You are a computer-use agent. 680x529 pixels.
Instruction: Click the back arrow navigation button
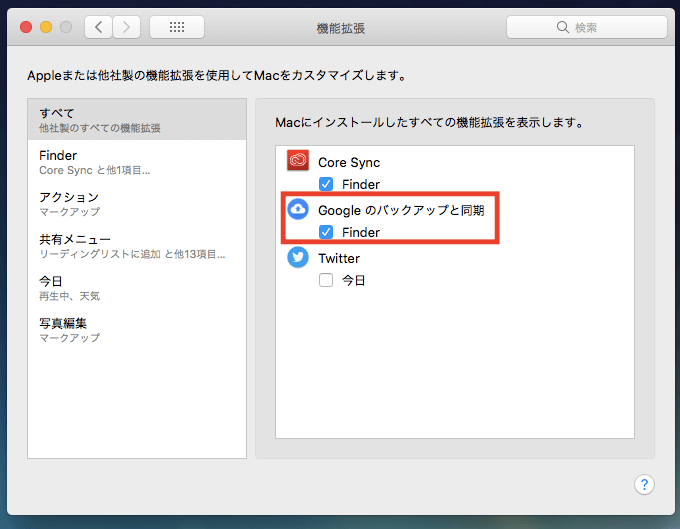(x=98, y=27)
